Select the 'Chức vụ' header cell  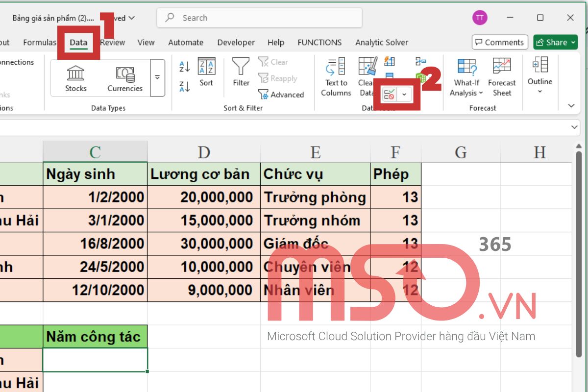coord(316,174)
